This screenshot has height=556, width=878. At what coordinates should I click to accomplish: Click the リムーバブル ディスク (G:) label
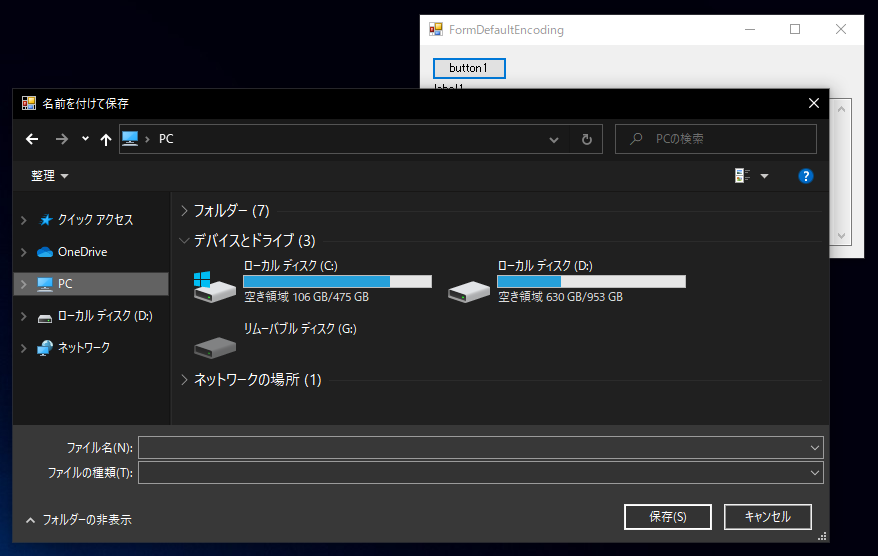(x=300, y=329)
